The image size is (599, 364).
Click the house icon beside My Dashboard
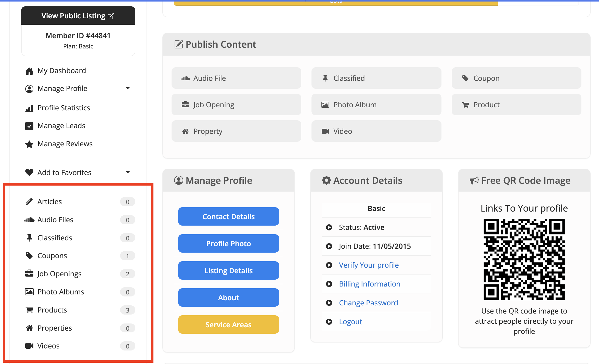point(29,71)
